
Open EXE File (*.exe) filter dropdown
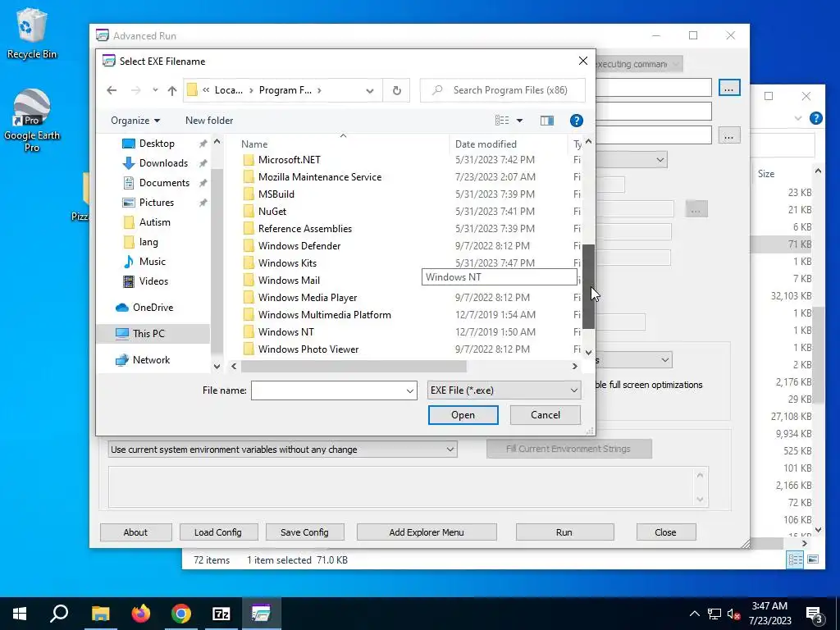[x=504, y=390]
